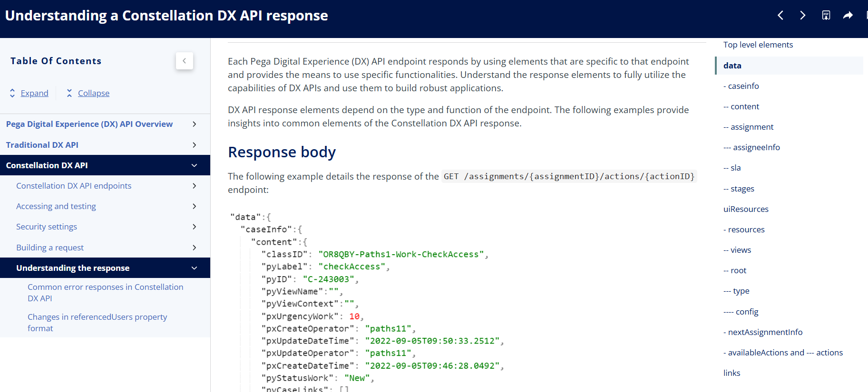Click the GET /assignments endpoint code text

(x=569, y=176)
